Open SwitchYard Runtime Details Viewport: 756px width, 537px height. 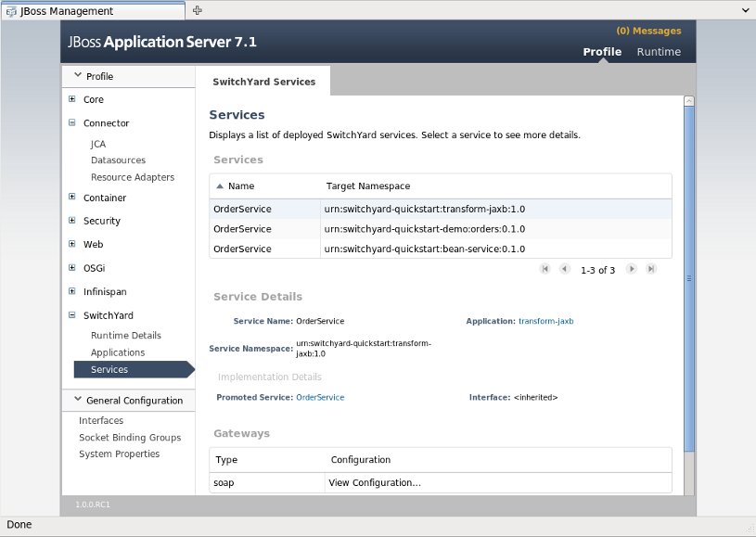(x=126, y=336)
